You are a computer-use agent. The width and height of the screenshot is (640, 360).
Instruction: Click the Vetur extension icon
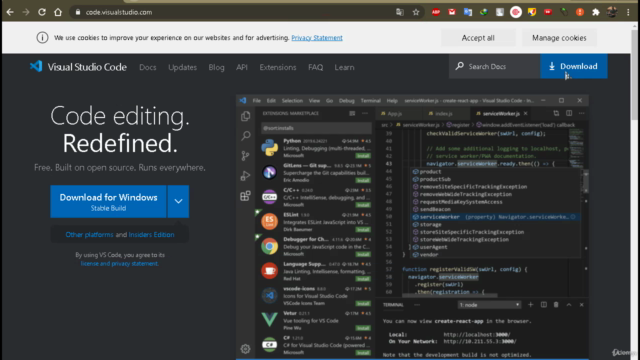(x=269, y=320)
